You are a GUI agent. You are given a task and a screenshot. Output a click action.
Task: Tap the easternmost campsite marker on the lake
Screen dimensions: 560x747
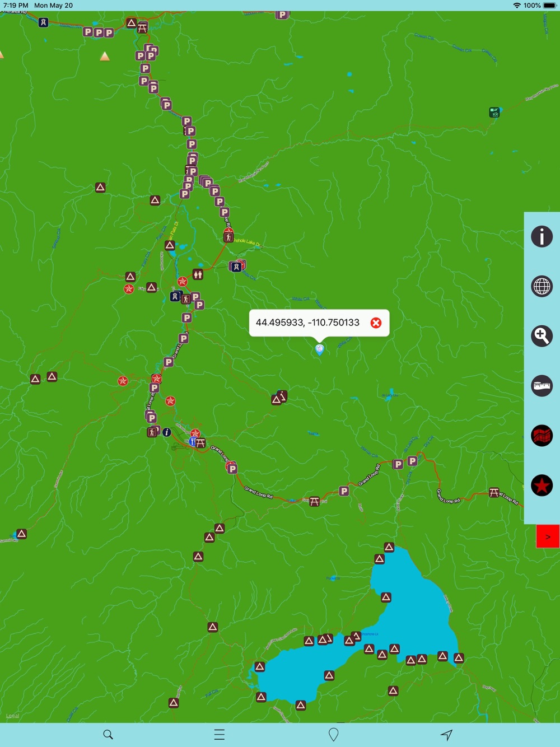pos(459,658)
